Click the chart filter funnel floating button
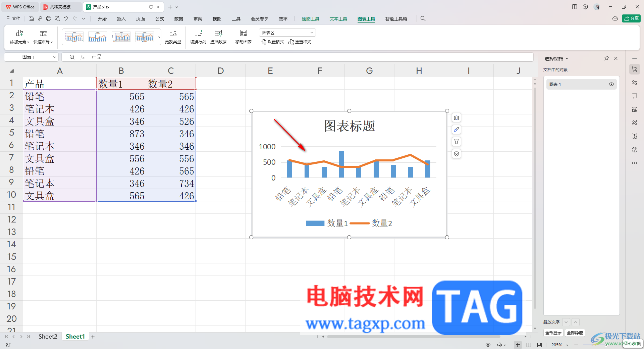 click(457, 142)
